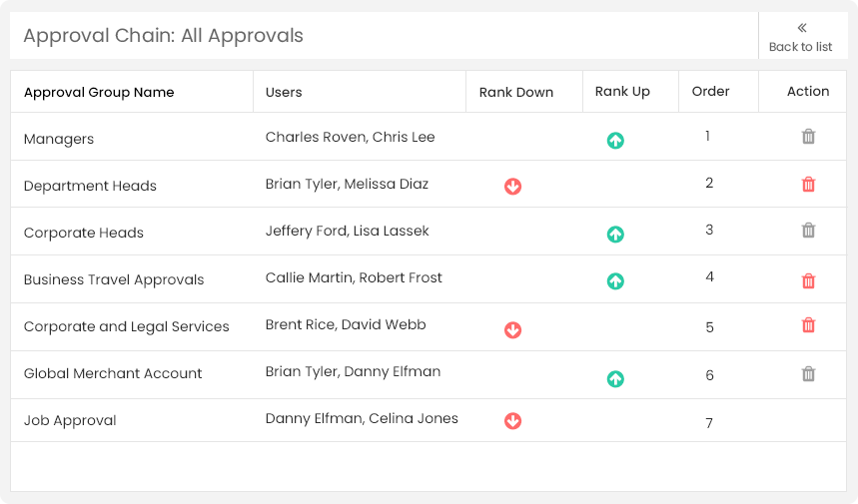Click the Approval Group Name column header
858x504 pixels.
coord(99,92)
